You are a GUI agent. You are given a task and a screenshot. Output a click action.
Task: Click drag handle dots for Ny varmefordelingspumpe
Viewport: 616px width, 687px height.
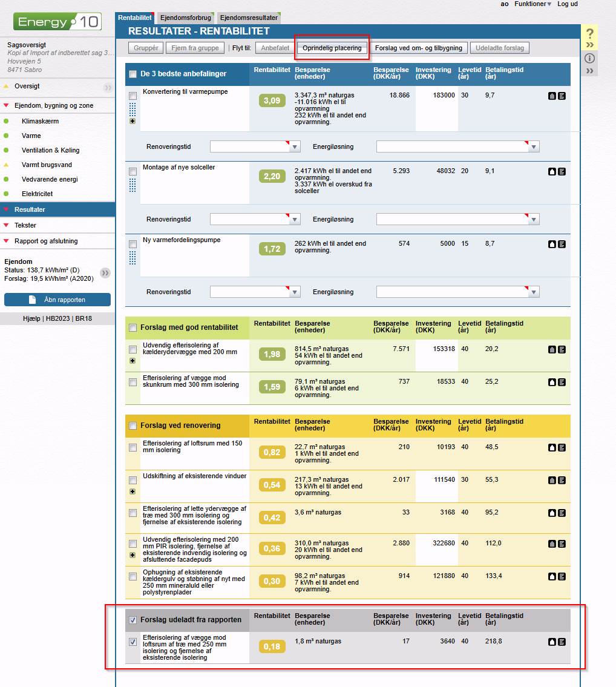pyautogui.click(x=133, y=258)
